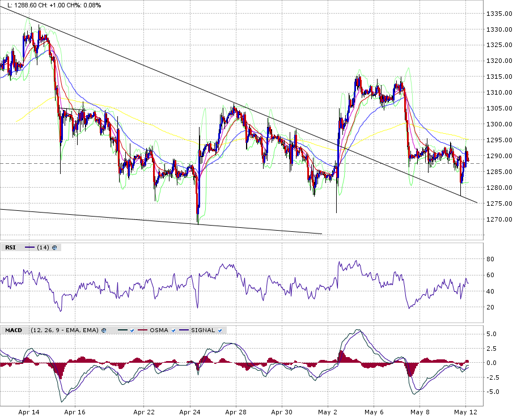Click the RSI line color swatch
517x420 pixels.
29,248
